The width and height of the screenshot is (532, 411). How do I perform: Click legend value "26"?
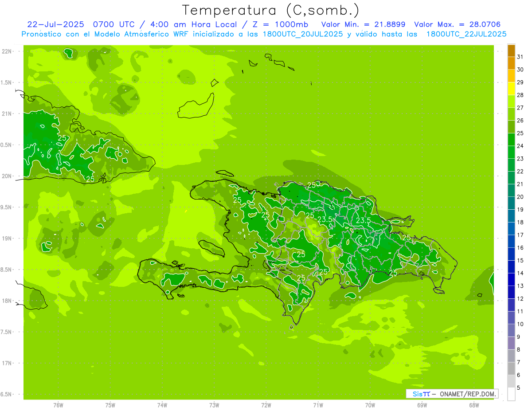point(520,121)
